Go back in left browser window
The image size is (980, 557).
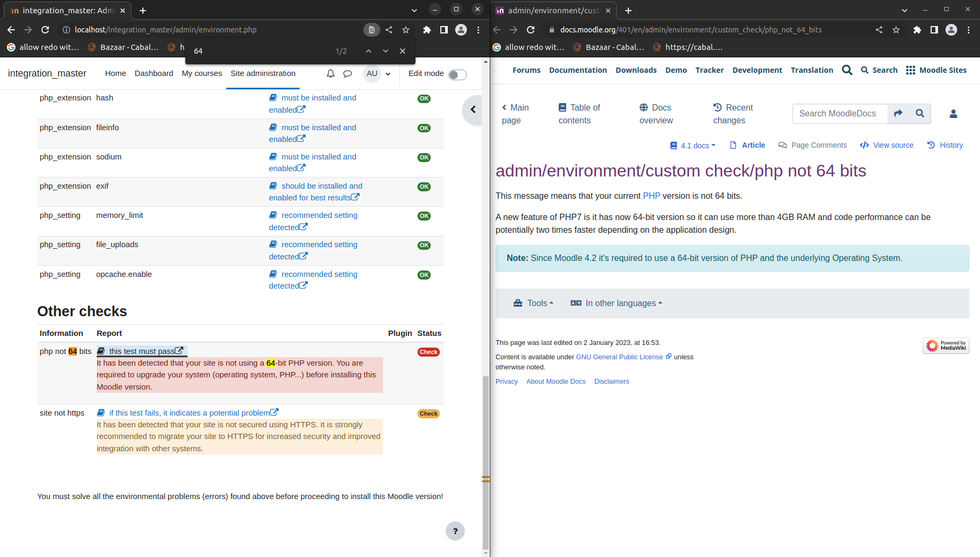[x=11, y=30]
